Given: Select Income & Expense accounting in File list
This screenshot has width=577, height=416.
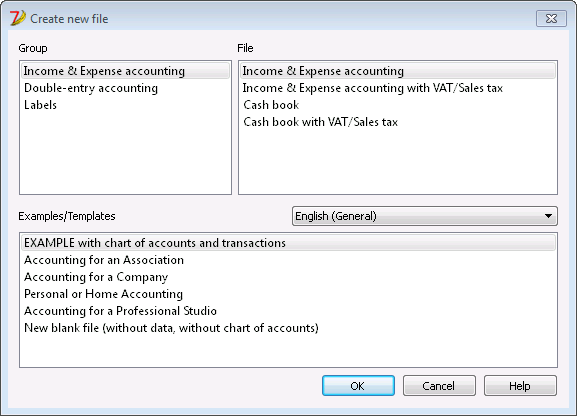Looking at the screenshot, I should (x=398, y=71).
